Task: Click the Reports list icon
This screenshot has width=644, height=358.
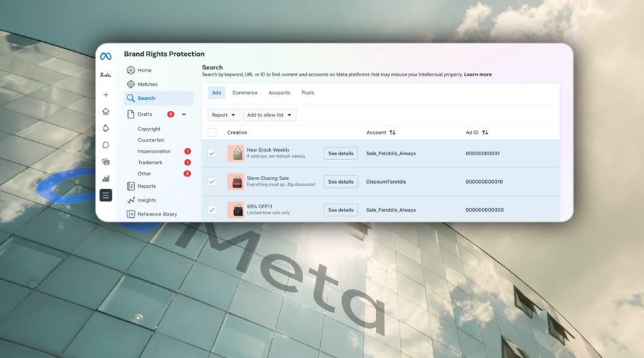Action: 131,186
